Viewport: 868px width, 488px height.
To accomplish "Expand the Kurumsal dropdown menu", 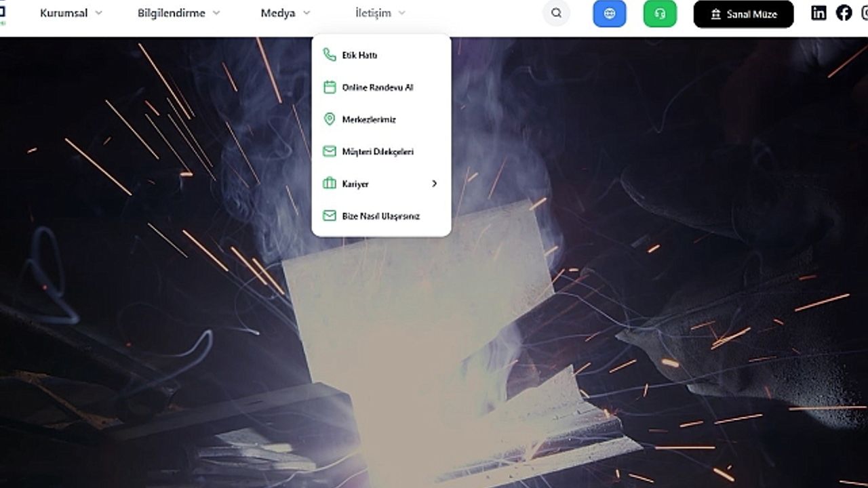I will [71, 13].
